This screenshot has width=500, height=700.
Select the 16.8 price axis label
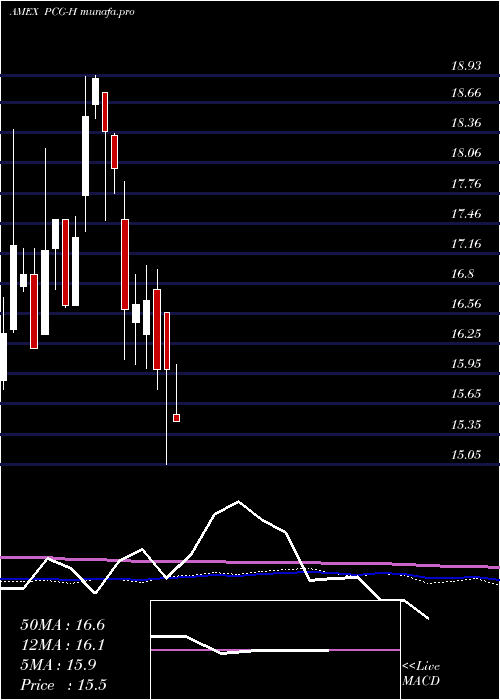pos(462,274)
